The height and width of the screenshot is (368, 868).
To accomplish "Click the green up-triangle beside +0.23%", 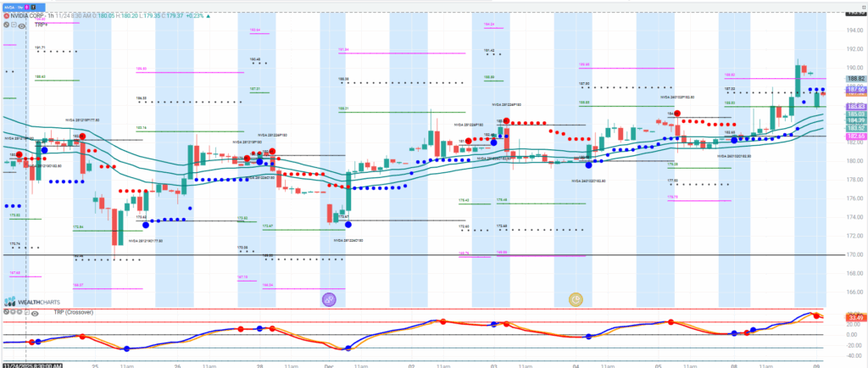I will tap(209, 16).
